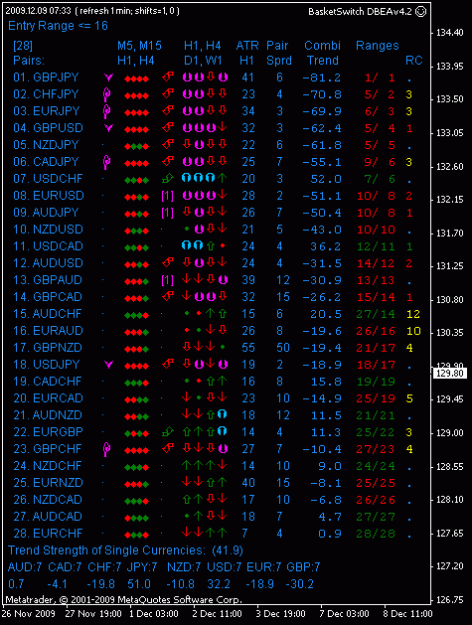Click the magenta round symbol in GBPAUD row

click(223, 280)
